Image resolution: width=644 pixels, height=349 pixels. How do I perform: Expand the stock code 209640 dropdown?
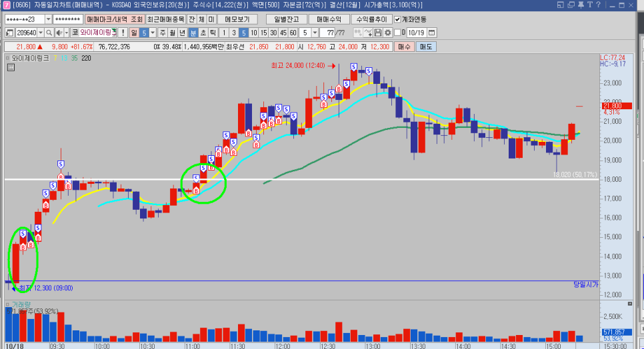(x=41, y=33)
